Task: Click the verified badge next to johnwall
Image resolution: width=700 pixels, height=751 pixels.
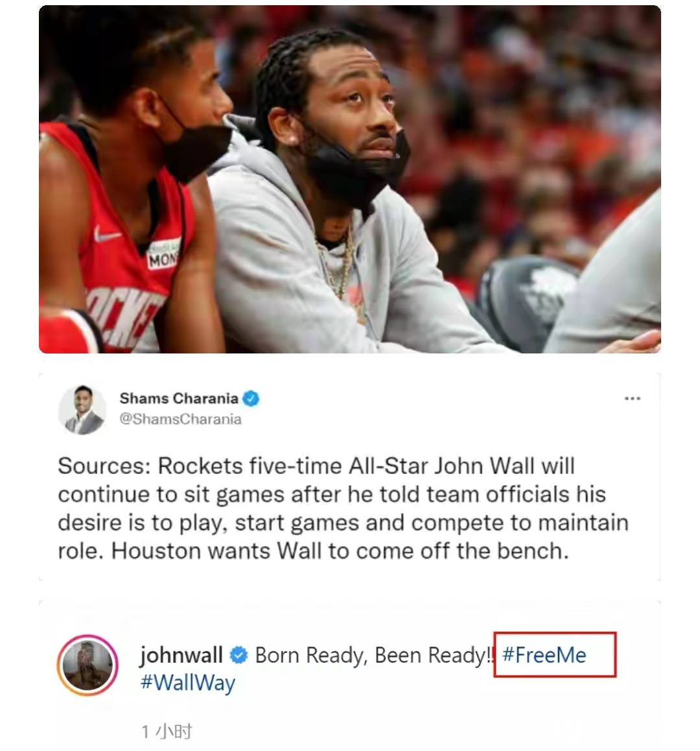Action: [239, 655]
